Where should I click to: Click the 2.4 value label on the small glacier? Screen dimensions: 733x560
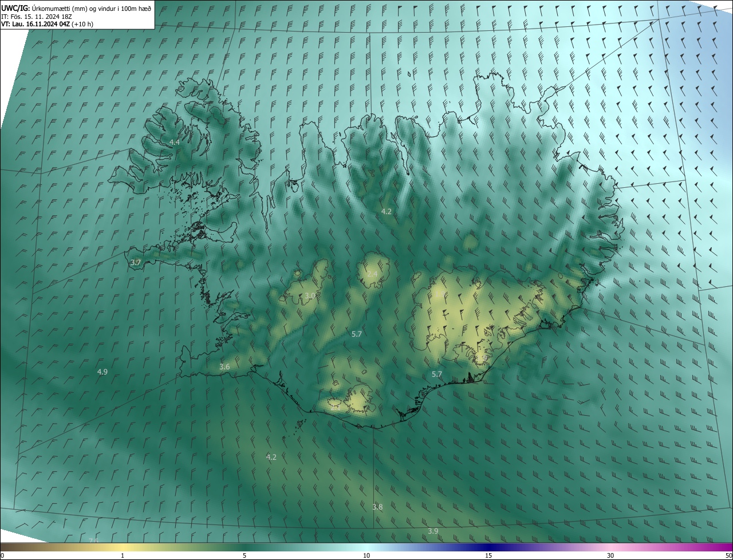(x=372, y=274)
